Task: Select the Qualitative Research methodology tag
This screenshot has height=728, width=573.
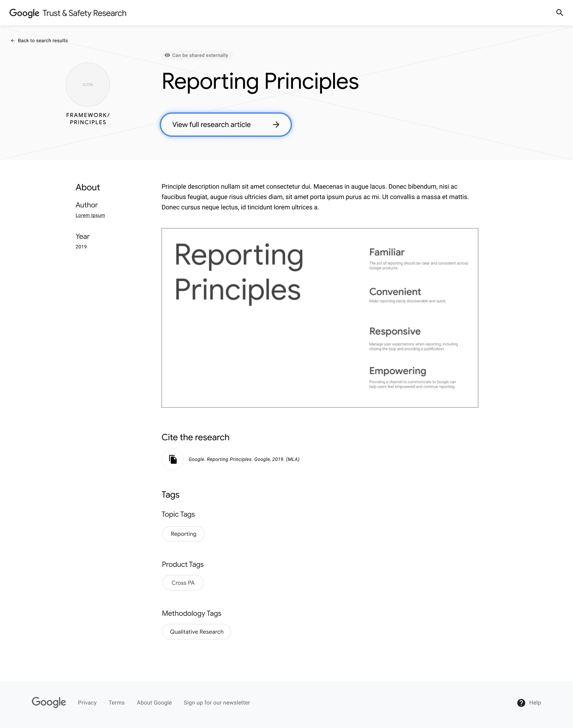Action: pos(196,632)
